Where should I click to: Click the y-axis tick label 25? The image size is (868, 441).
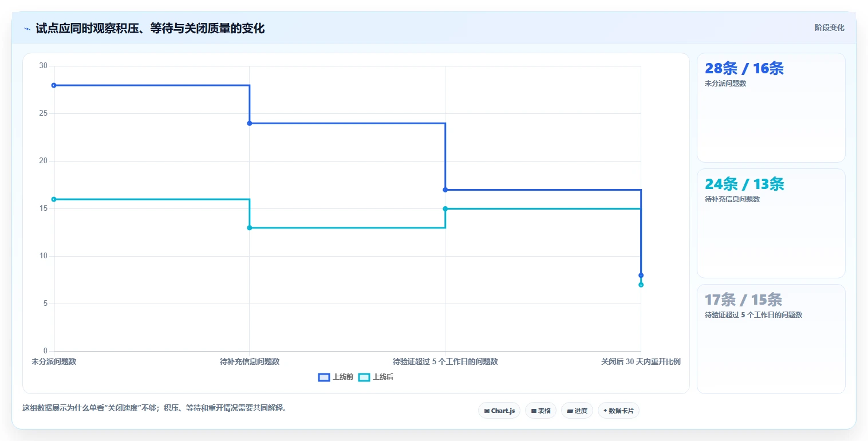tap(44, 113)
